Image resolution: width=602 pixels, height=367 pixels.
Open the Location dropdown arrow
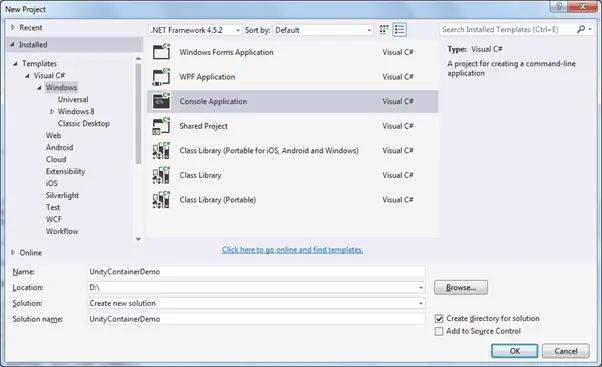(x=421, y=288)
